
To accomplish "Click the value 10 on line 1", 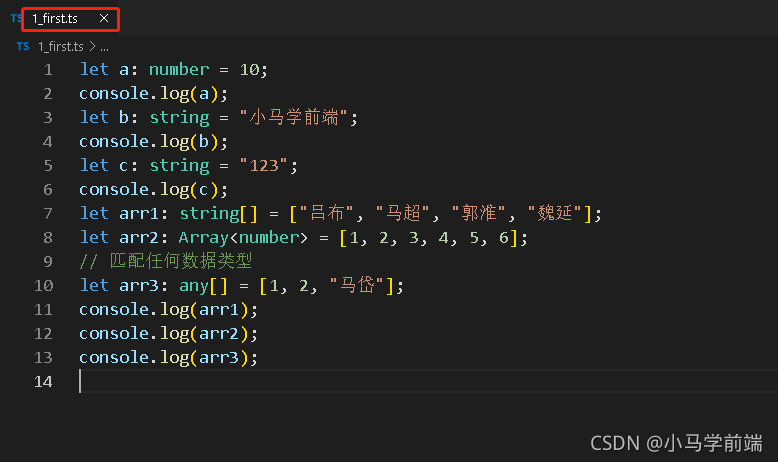I will click(x=250, y=69).
